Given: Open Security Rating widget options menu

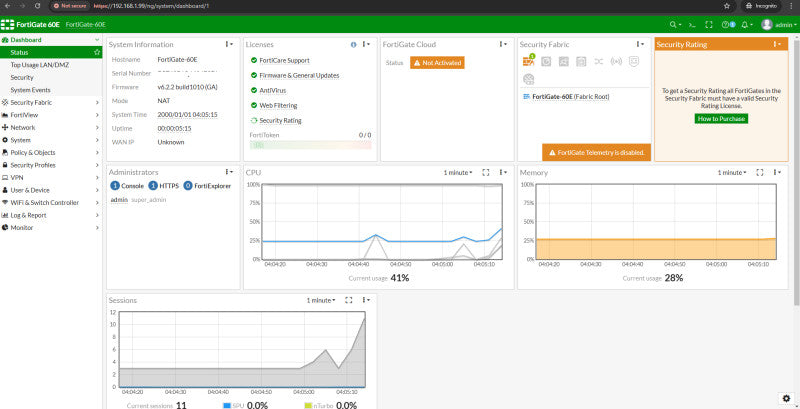Looking at the screenshot, I should [x=777, y=44].
